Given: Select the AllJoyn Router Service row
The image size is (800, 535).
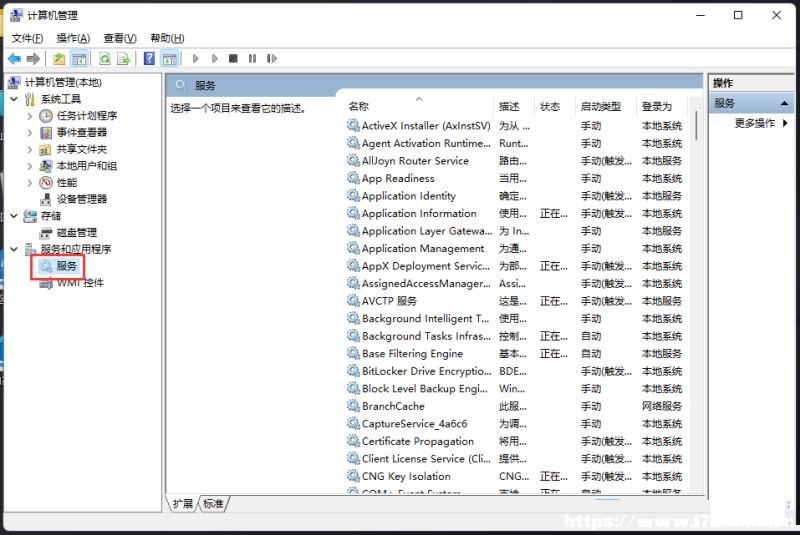Looking at the screenshot, I should coord(415,161).
